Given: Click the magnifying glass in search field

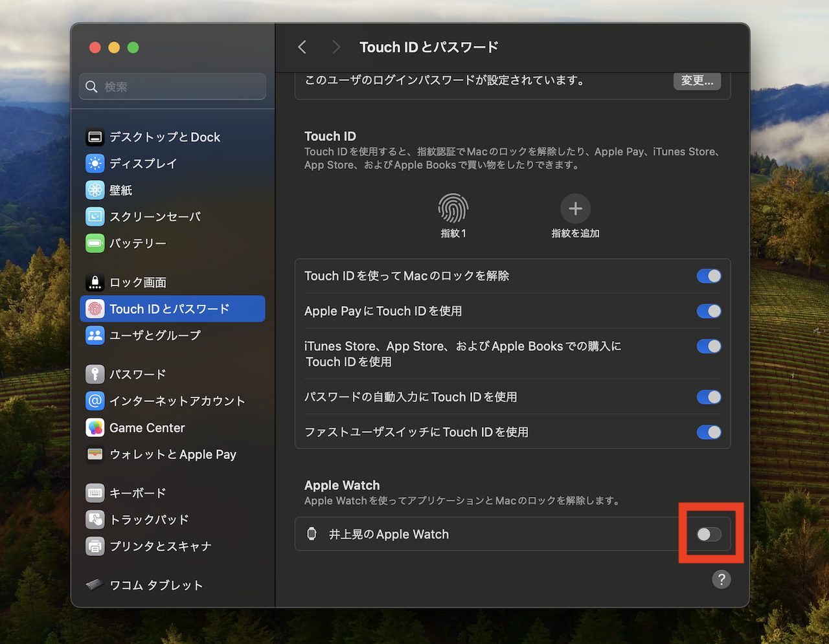Looking at the screenshot, I should pyautogui.click(x=92, y=87).
